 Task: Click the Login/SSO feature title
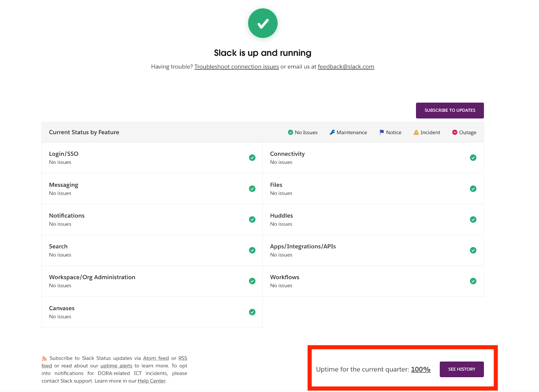[64, 154]
